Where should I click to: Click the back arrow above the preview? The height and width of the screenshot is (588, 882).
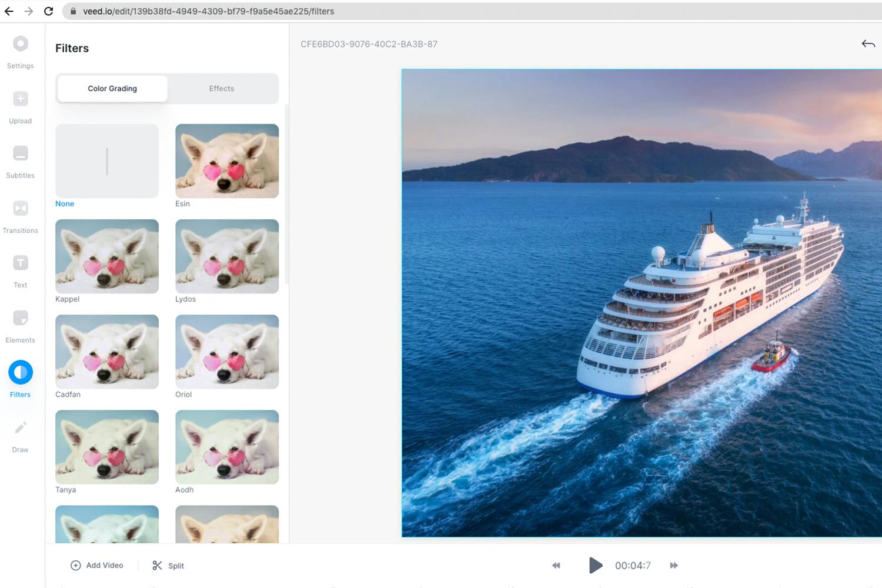pos(868,44)
